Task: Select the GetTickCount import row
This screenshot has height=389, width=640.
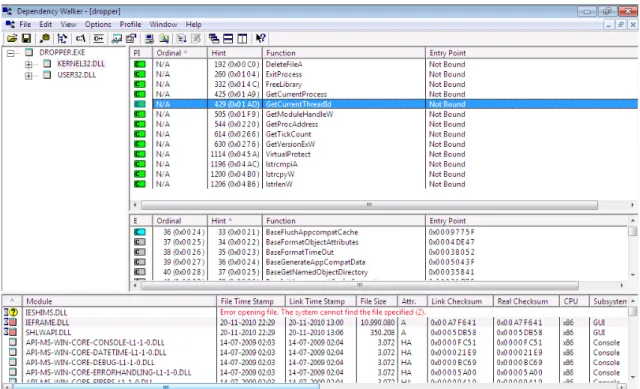Action: click(x=384, y=134)
